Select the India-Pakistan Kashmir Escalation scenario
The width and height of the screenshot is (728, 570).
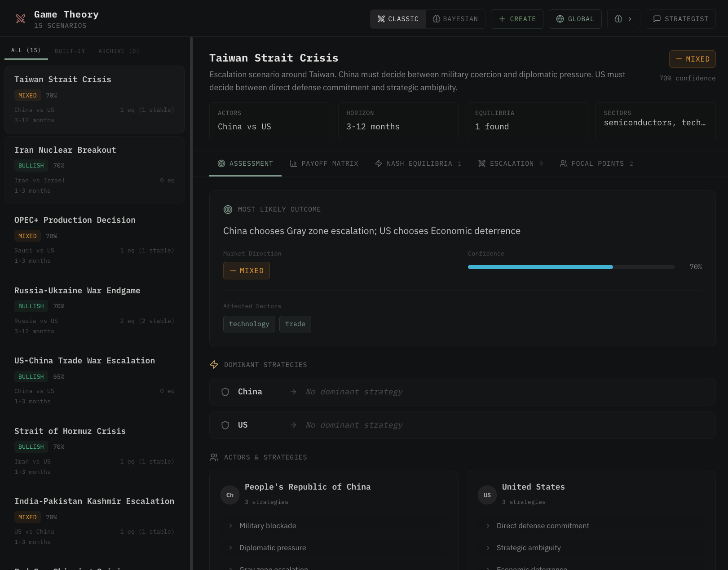(94, 521)
